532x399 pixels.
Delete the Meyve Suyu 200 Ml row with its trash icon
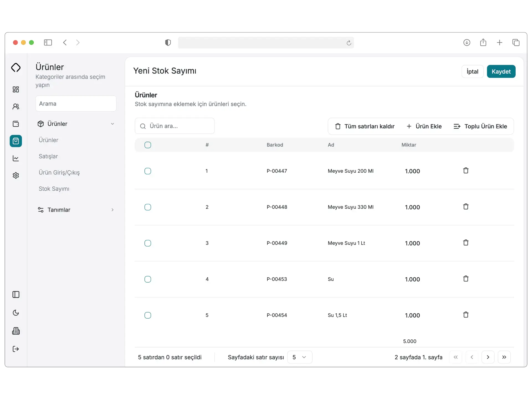point(466,171)
